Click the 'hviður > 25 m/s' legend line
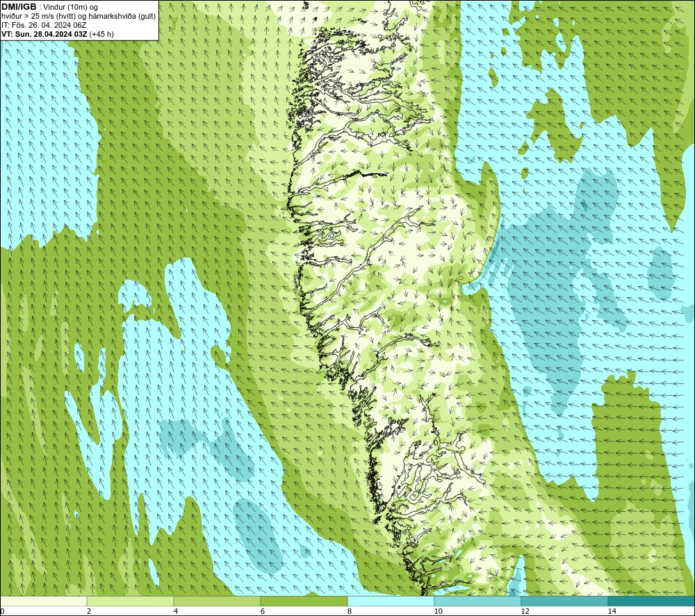Viewport: 695px width, 616px height. [79, 17]
